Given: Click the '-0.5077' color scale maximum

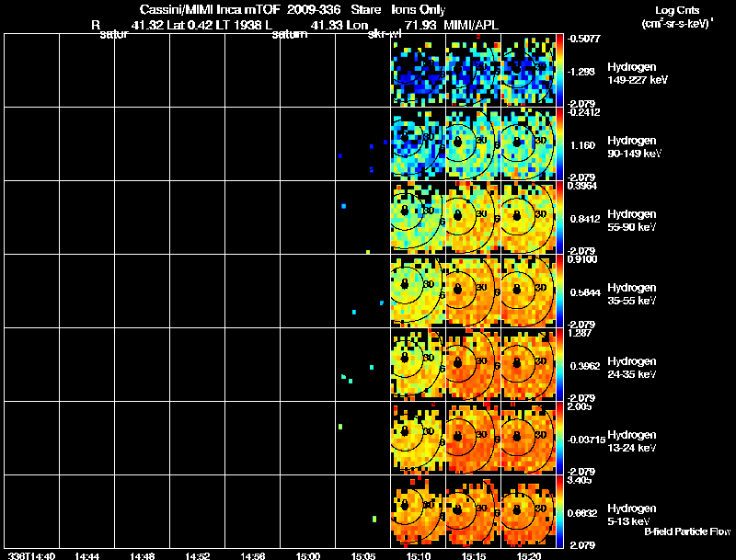Looking at the screenshot, I should coord(584,39).
